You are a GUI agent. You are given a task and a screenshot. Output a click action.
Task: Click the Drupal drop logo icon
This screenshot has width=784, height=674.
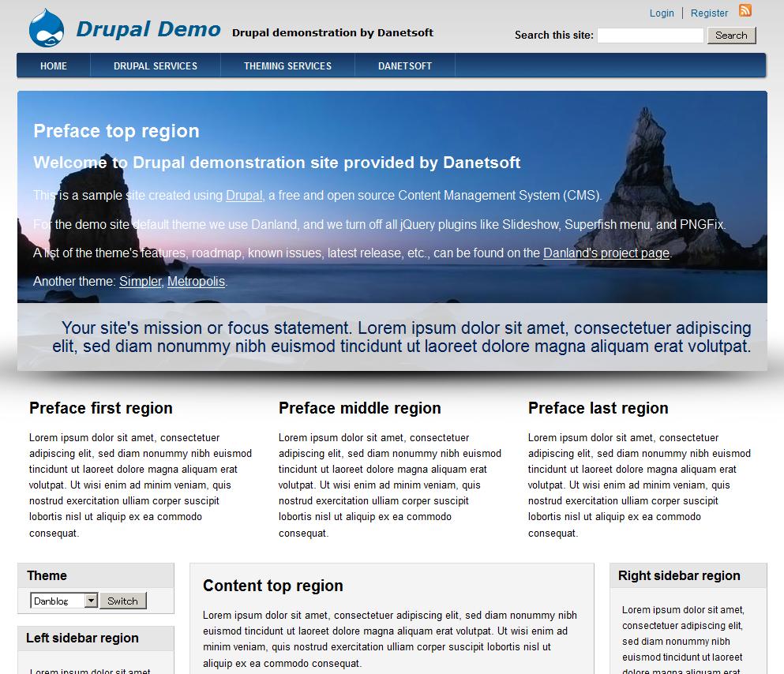point(47,28)
